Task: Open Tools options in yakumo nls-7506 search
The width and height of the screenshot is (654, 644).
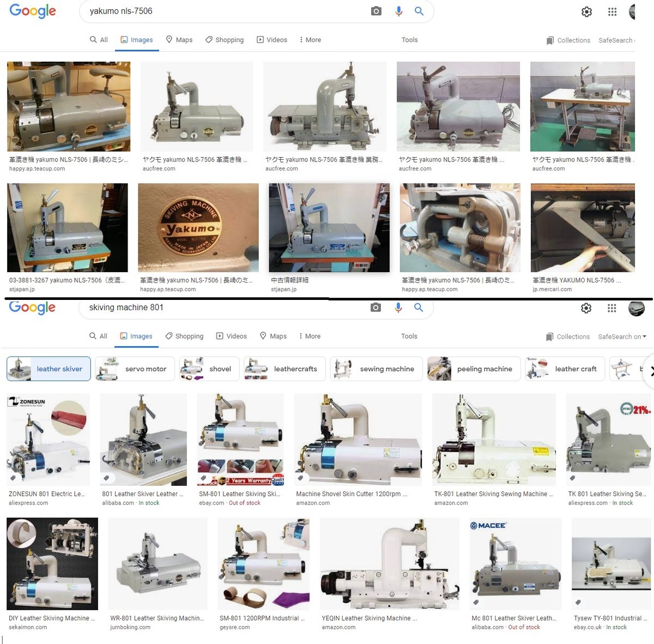Action: click(x=410, y=40)
